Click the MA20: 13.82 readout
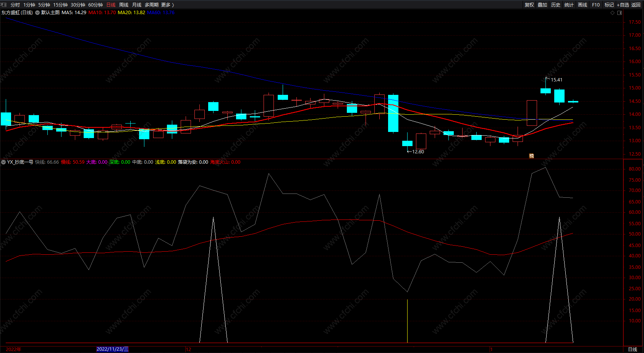This screenshot has height=353, width=644. [131, 13]
